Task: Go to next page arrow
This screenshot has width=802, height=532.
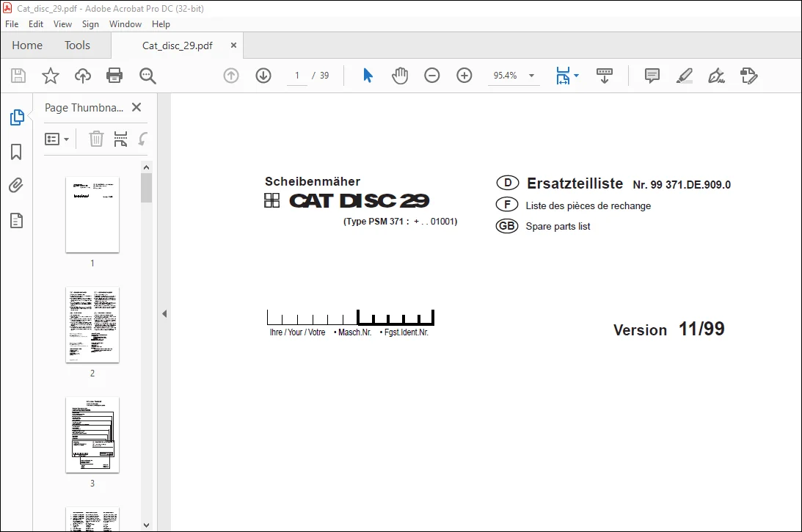Action: click(263, 76)
